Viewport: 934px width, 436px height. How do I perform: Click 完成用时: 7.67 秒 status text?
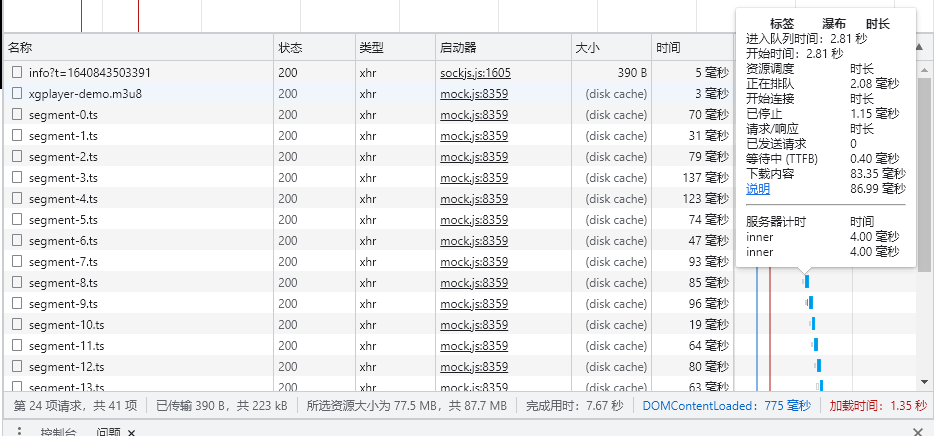575,406
